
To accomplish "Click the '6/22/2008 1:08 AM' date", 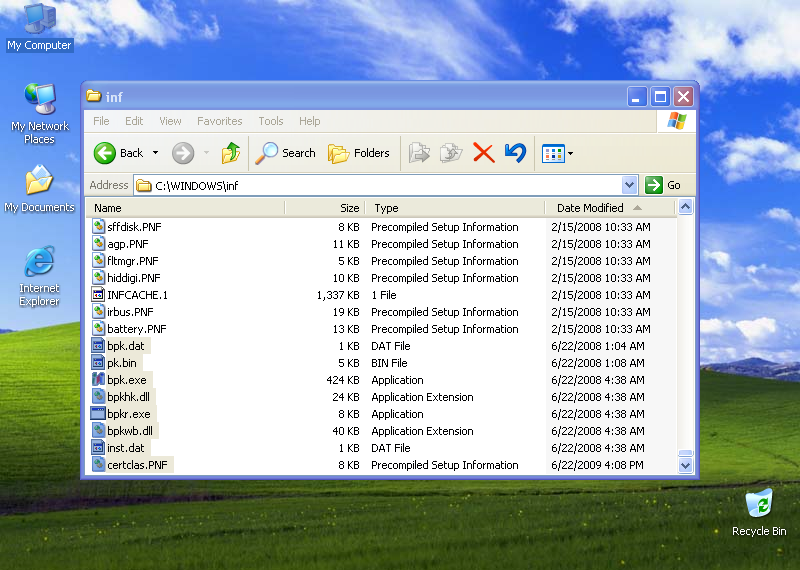I will point(597,363).
